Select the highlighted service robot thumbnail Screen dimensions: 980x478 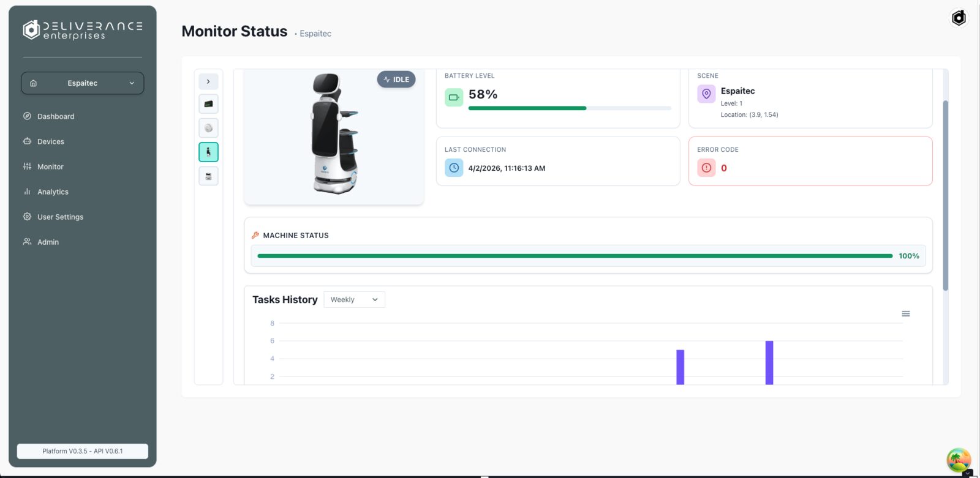pyautogui.click(x=208, y=152)
